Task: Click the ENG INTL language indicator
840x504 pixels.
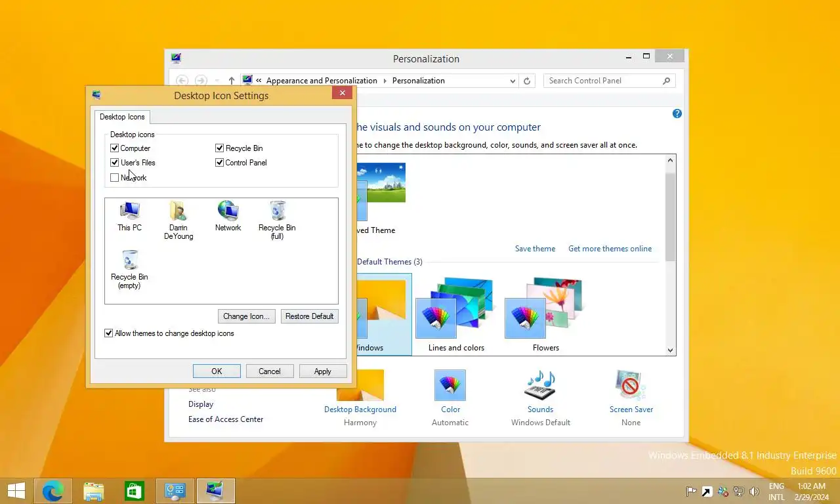Action: [x=776, y=492]
